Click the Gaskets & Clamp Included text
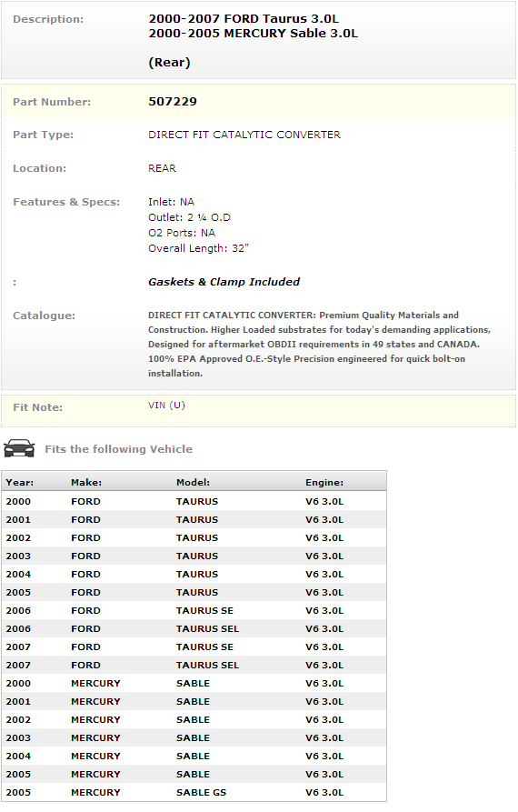The image size is (518, 812). [x=224, y=282]
